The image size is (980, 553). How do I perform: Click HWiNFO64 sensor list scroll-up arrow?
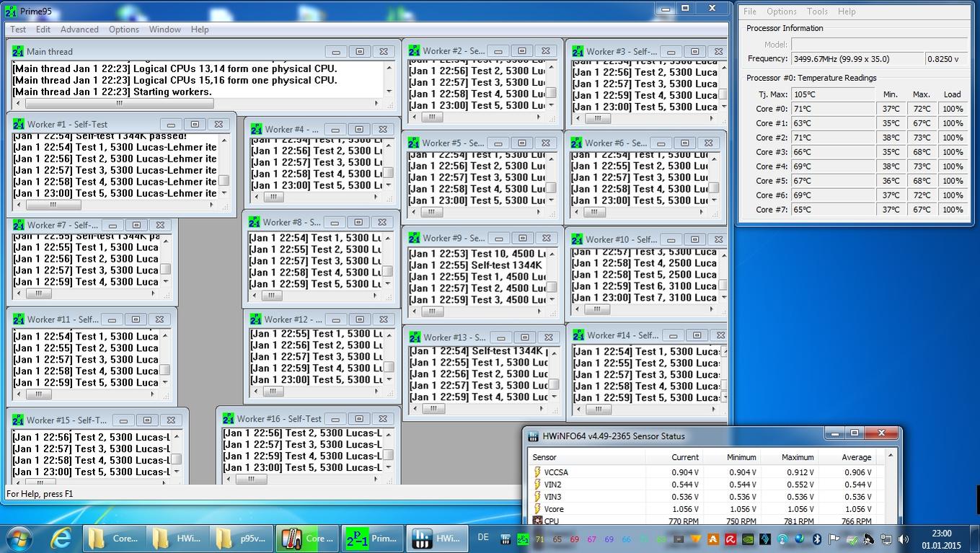tap(891, 456)
